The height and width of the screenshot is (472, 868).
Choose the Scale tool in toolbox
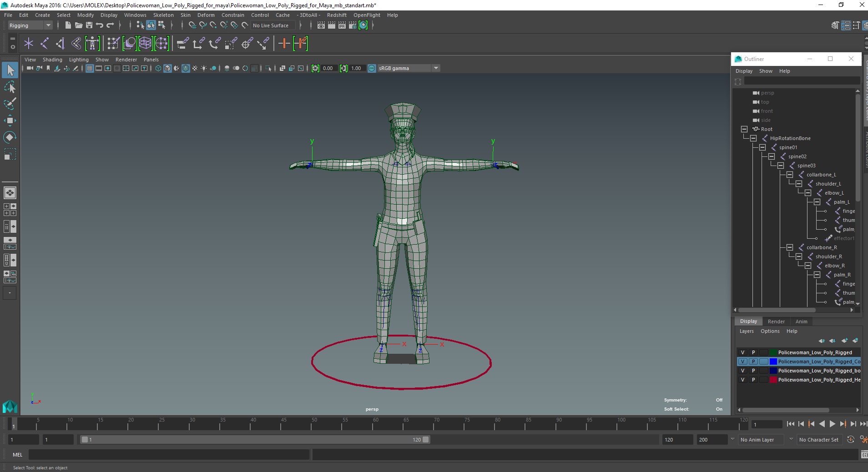pyautogui.click(x=10, y=154)
